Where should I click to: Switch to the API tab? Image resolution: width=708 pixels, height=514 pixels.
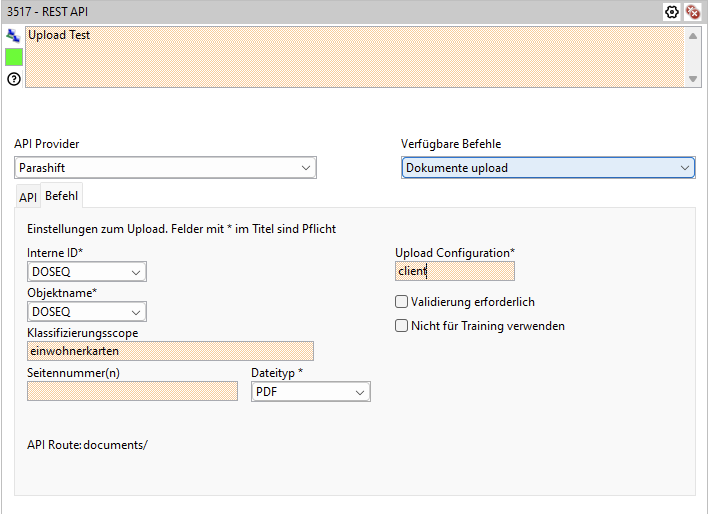tap(28, 197)
